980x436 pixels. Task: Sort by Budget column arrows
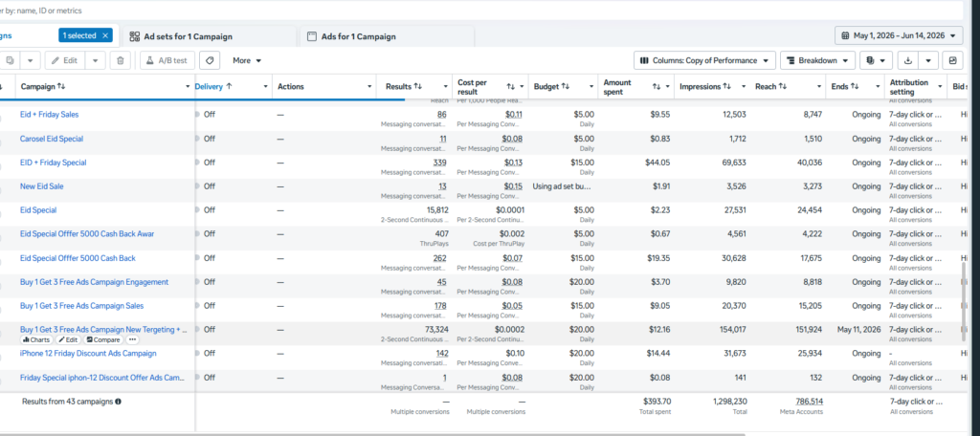565,86
